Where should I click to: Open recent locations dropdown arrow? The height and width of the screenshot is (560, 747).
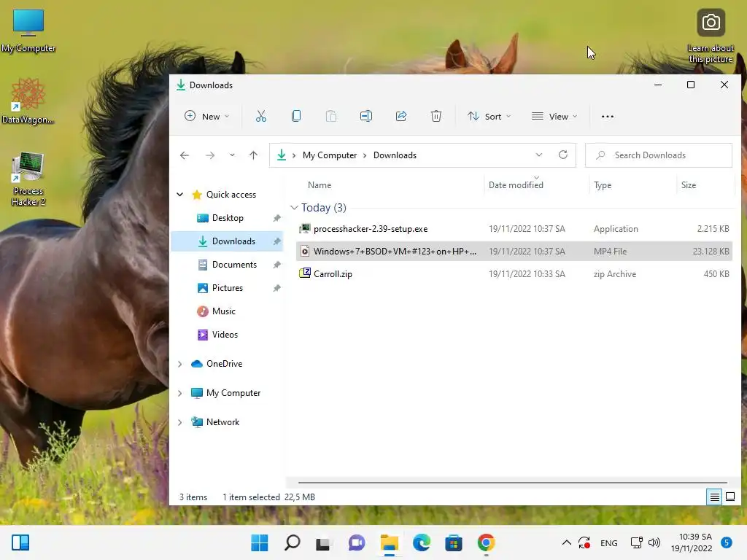(x=232, y=155)
